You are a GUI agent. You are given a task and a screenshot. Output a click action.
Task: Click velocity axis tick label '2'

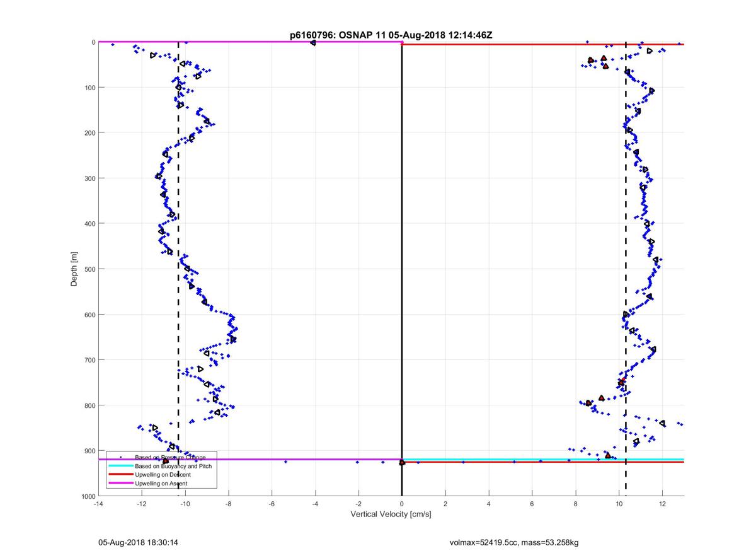445,504
